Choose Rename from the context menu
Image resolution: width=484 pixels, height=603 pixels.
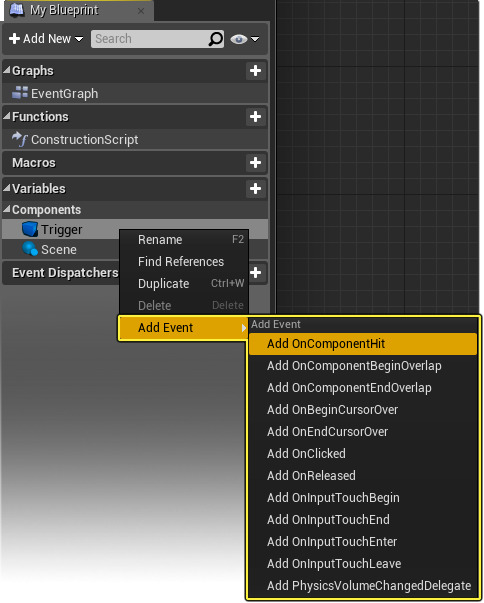click(x=184, y=240)
